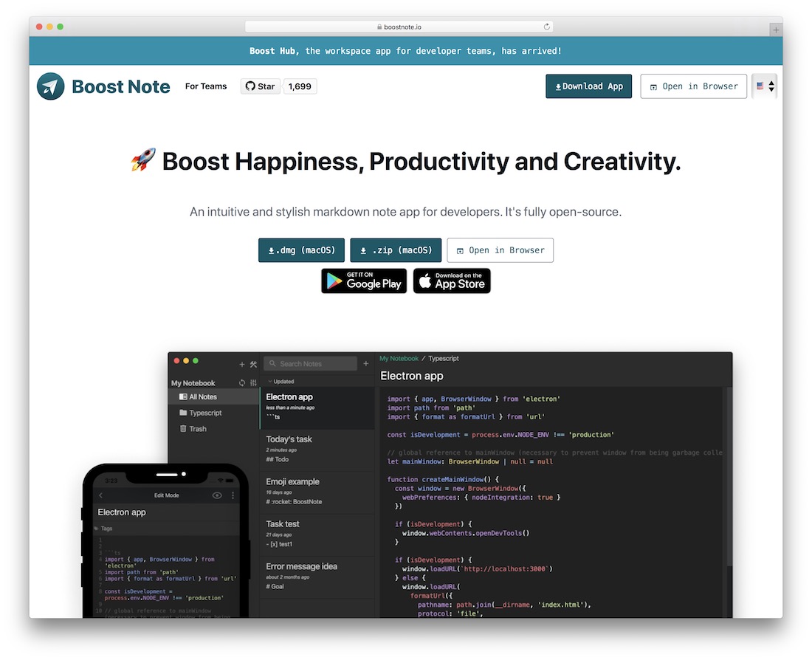
Task: Get the app on Google Play
Action: [x=364, y=281]
